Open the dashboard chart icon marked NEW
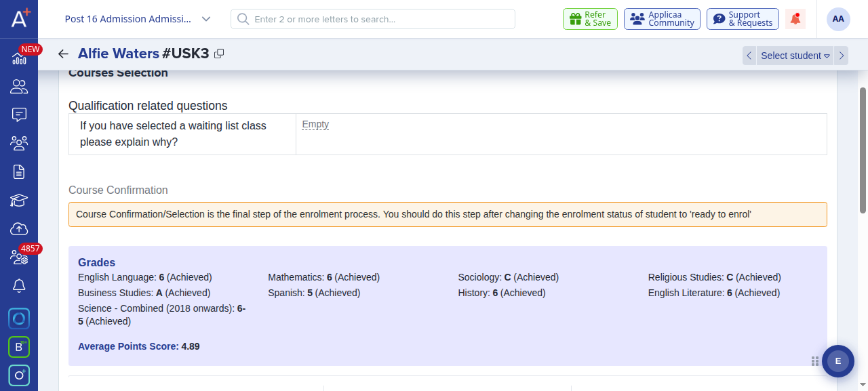Image resolution: width=868 pixels, height=391 pixels. [x=19, y=59]
